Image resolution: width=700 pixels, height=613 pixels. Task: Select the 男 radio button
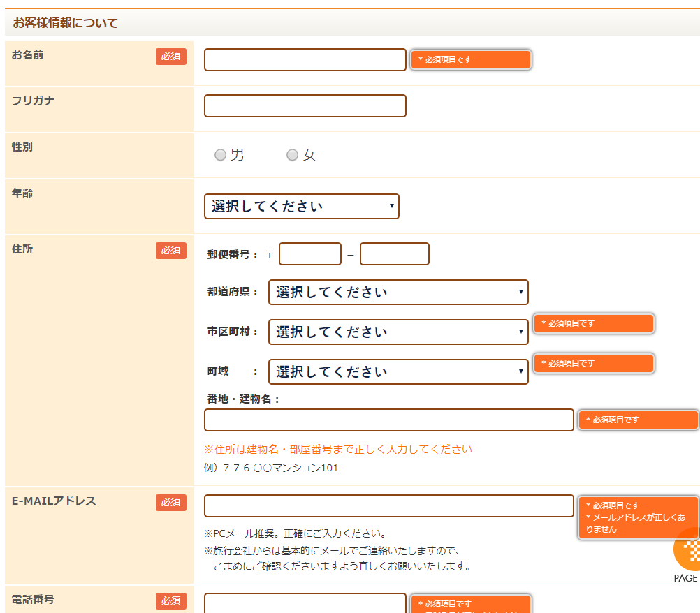pos(221,155)
